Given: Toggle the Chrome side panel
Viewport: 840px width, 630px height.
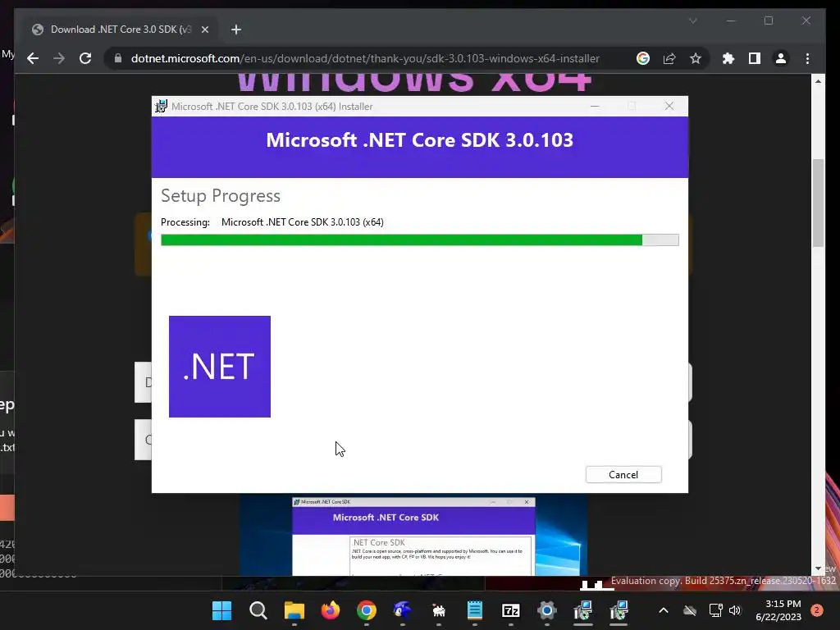Looking at the screenshot, I should coord(755,58).
